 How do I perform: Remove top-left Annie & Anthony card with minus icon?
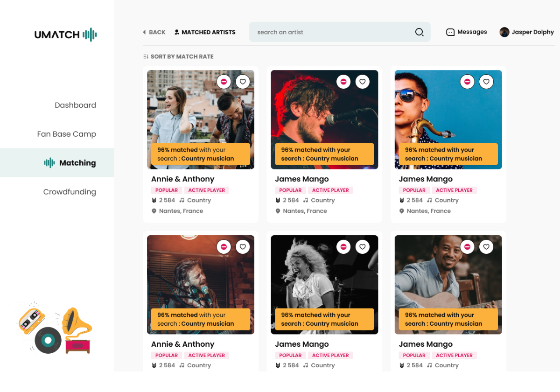tap(224, 82)
